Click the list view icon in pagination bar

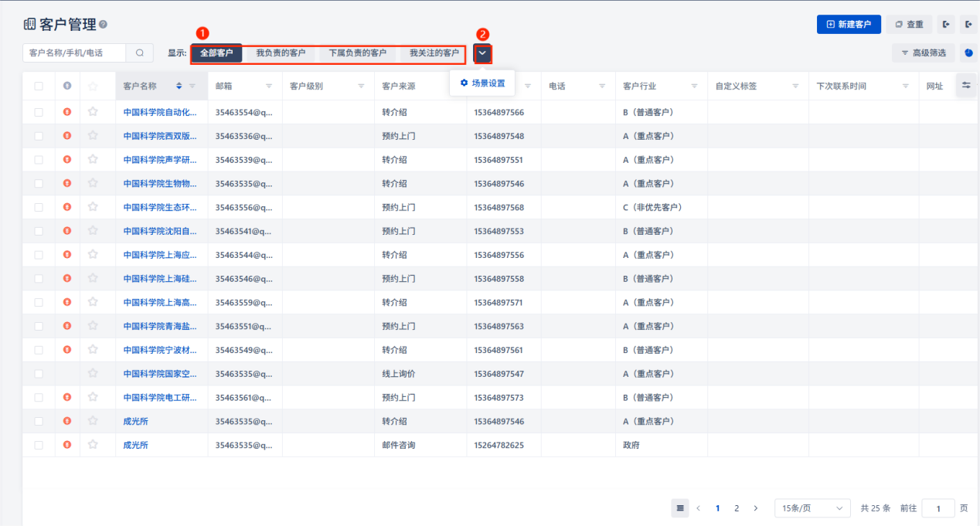pyautogui.click(x=680, y=508)
